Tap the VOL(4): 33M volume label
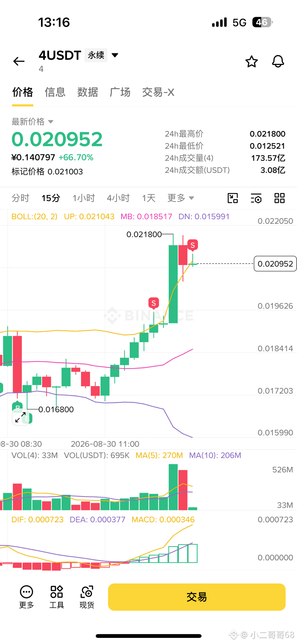Viewport: 297px width, 644px height. tap(34, 455)
